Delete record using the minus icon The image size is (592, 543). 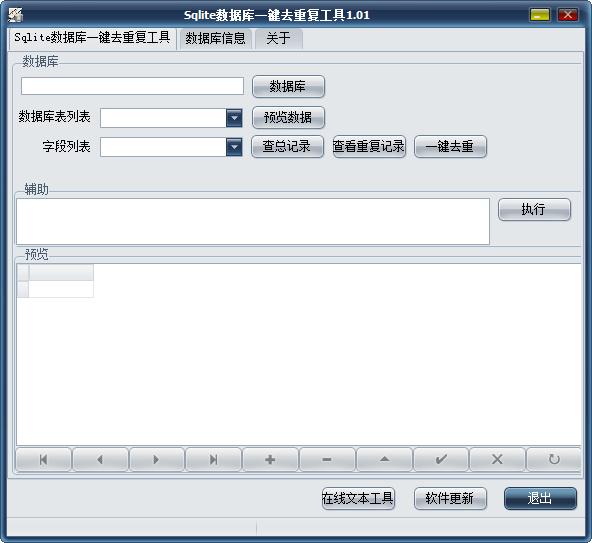(x=327, y=459)
